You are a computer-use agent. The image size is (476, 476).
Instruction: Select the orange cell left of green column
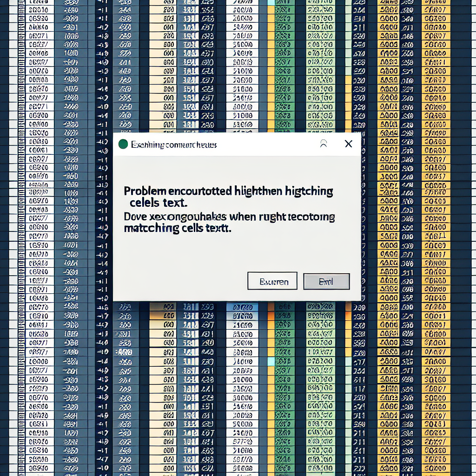(271, 316)
